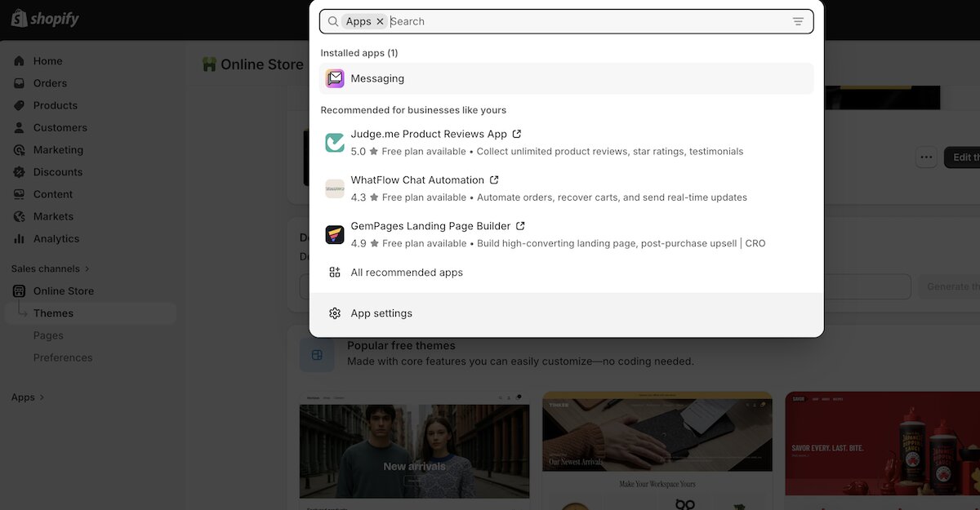Screen dimensions: 980x510
Task: Open Judge.me Product Reviews App link
Action: 429,134
